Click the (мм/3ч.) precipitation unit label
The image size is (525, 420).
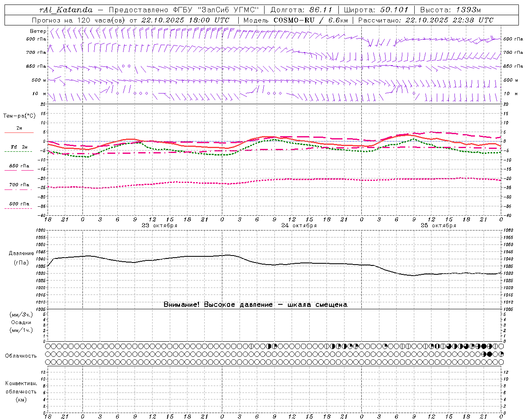pos(21,315)
